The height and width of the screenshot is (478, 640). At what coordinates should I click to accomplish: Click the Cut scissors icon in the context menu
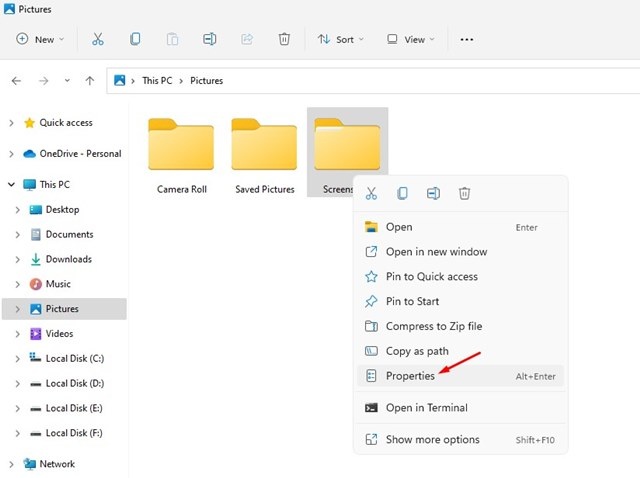371,193
